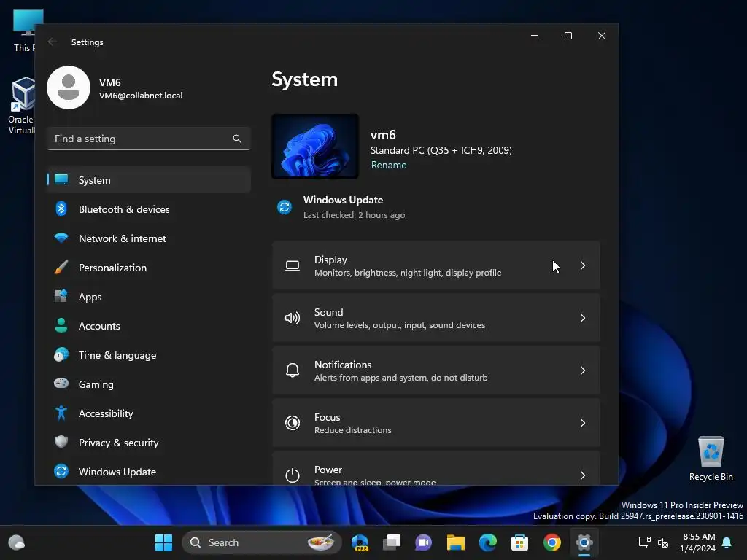
Task: Expand Sound settings chevron
Action: tap(583, 318)
